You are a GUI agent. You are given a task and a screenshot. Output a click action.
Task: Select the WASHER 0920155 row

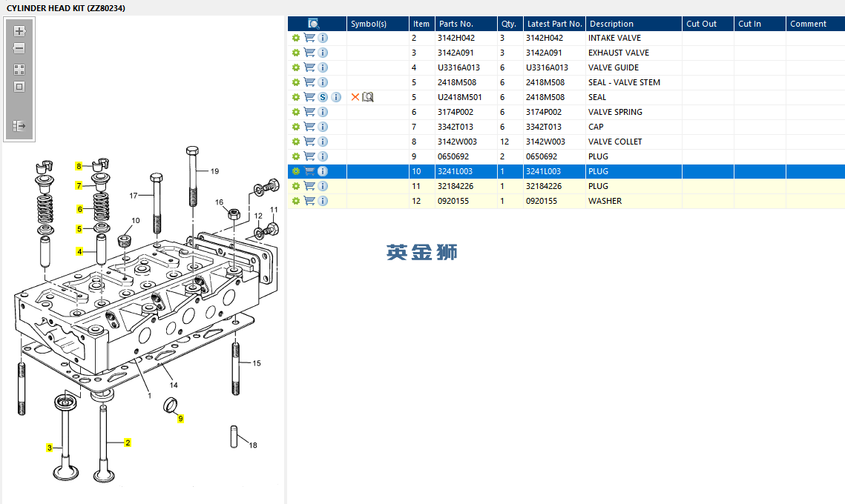(x=566, y=201)
